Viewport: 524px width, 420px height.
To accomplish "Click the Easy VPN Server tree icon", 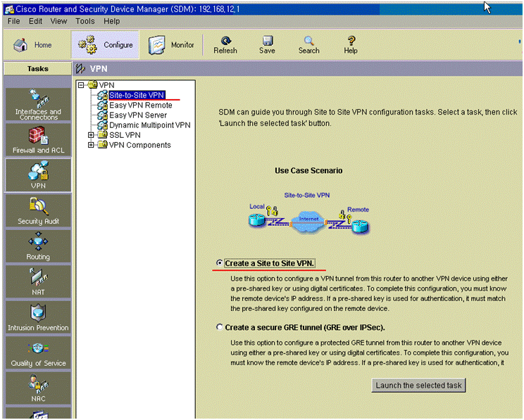I will tap(102, 115).
